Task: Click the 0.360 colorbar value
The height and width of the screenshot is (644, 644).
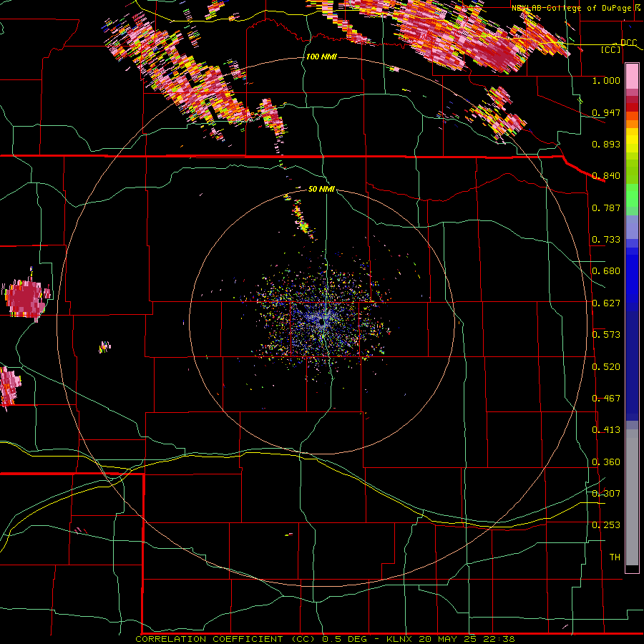Action: pyautogui.click(x=606, y=462)
